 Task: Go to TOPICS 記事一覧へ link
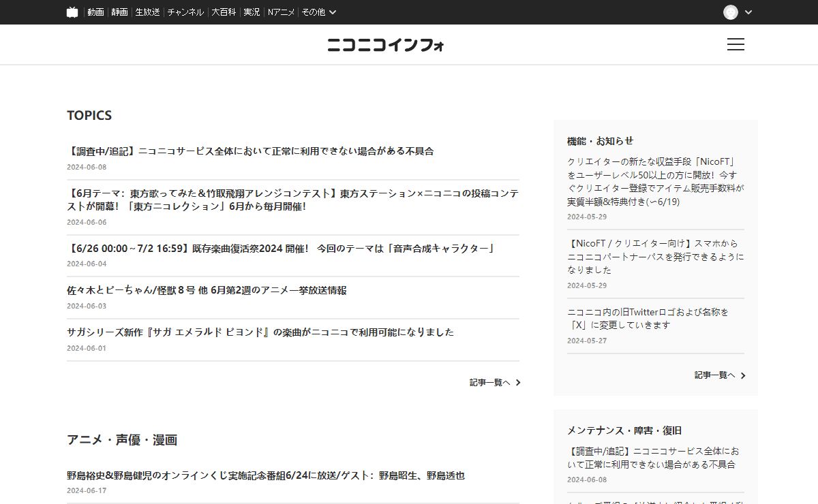tap(489, 383)
